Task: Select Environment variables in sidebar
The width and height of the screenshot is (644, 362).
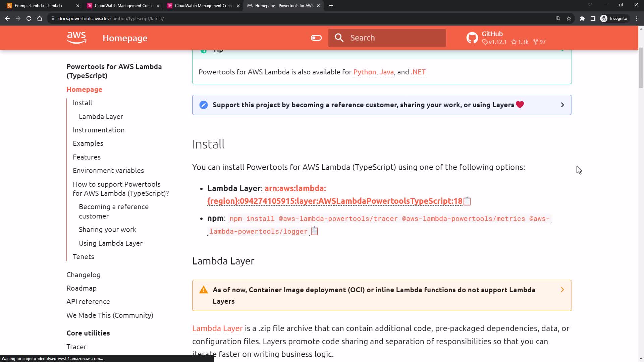Action: tap(108, 171)
